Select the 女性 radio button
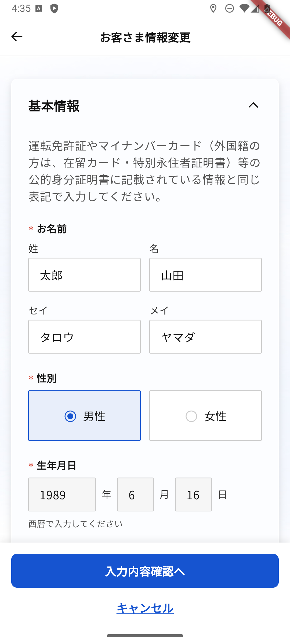Screen dimensions: 290x644 191,416
